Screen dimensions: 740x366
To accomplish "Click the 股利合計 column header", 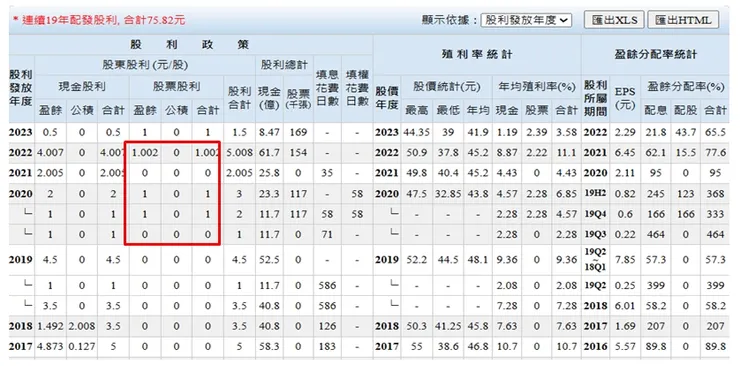I will pyautogui.click(x=239, y=98).
